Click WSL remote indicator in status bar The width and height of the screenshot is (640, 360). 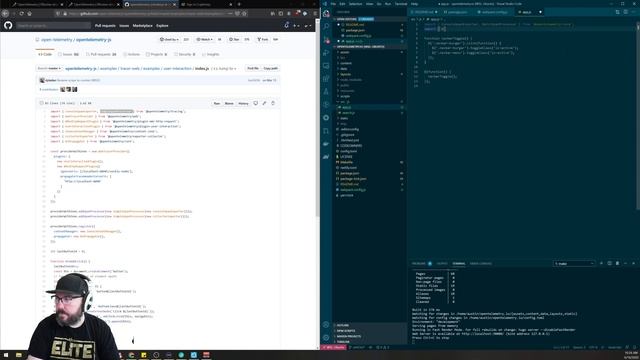334,347
